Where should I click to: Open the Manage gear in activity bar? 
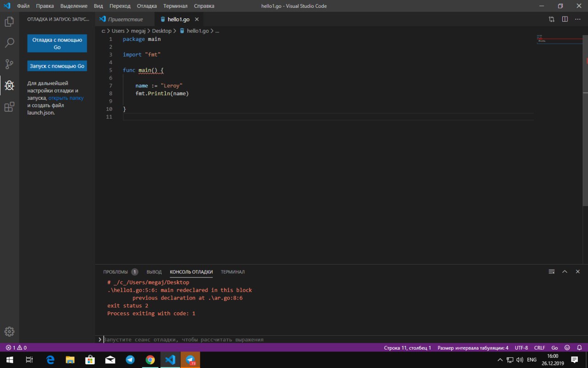tap(9, 331)
